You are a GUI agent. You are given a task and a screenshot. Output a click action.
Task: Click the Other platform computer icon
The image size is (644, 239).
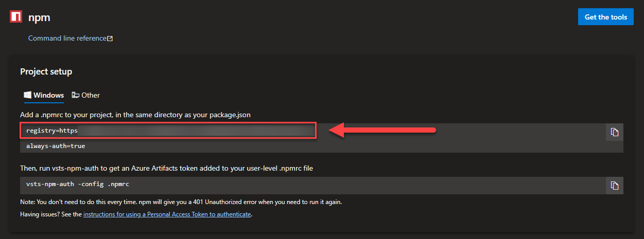[x=76, y=95]
